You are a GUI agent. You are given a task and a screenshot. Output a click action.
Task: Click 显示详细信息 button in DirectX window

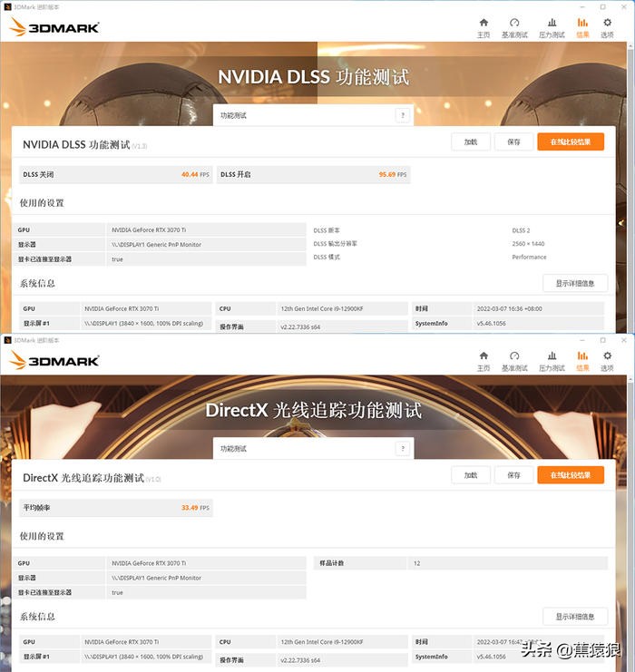point(575,617)
